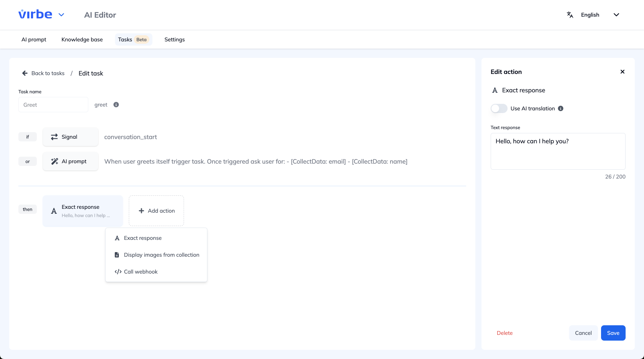Image resolution: width=644 pixels, height=359 pixels.
Task: Click the AI prompt magic wand icon
Action: click(54, 161)
